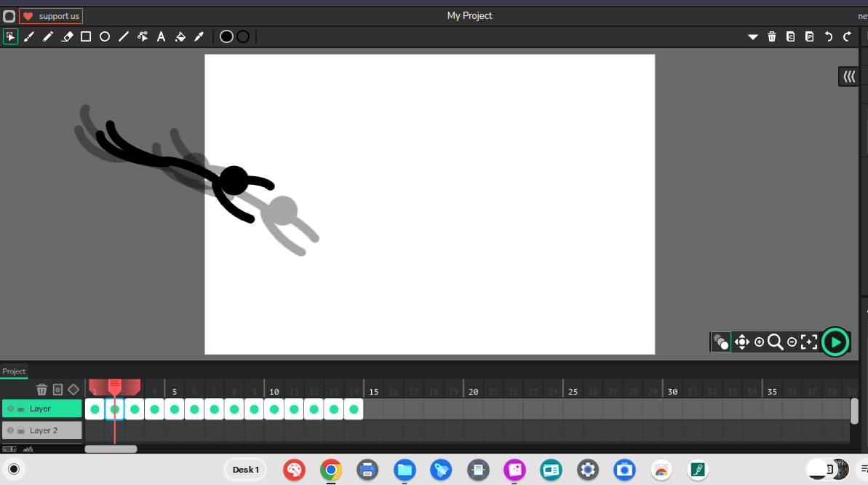Choose the Eraser tool
The image size is (868, 485).
(67, 36)
